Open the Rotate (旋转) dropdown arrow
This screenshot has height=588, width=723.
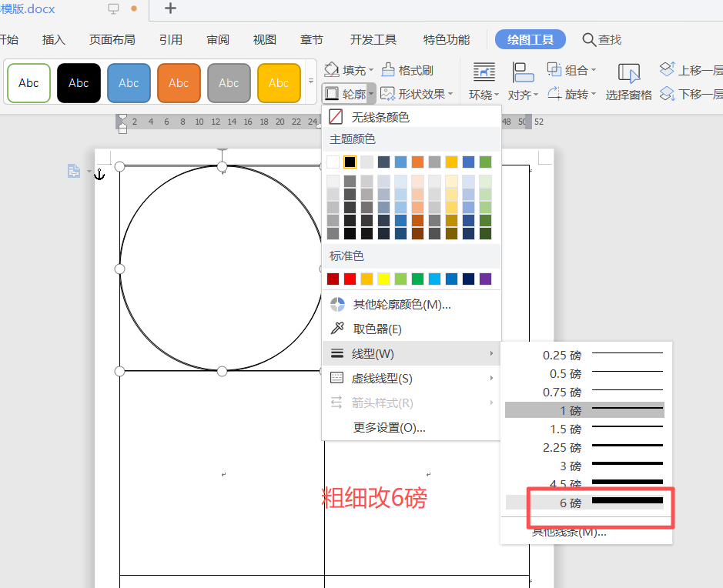pos(594,94)
